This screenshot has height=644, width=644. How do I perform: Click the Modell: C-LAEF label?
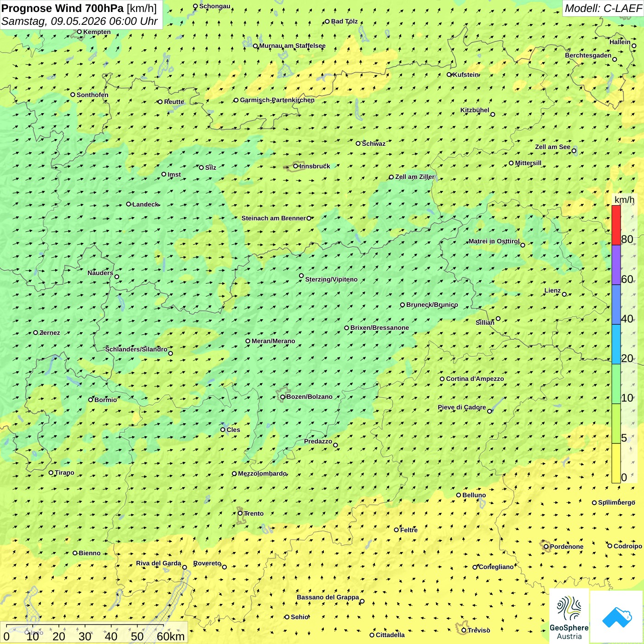[x=603, y=8]
